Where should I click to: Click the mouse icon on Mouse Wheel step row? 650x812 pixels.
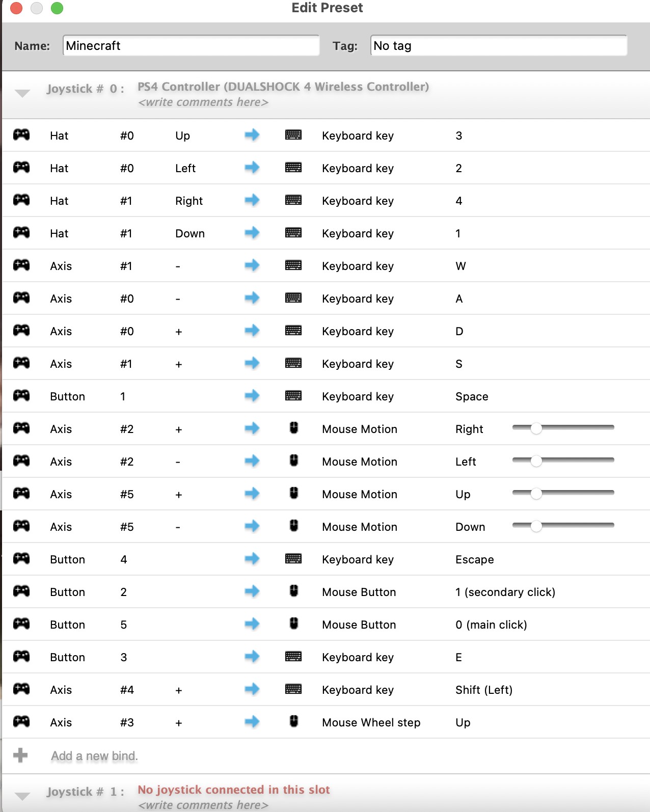click(x=294, y=721)
